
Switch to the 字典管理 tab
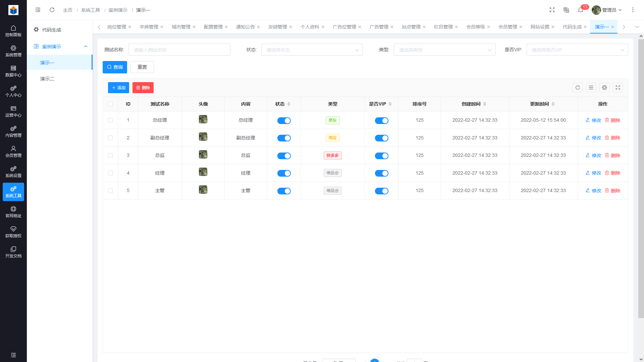(149, 27)
